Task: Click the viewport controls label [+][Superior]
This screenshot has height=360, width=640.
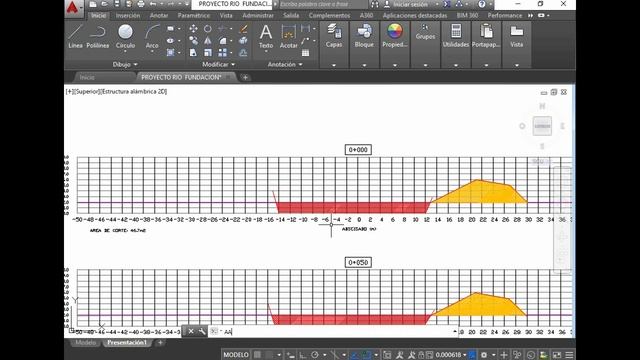Action: click(82, 91)
